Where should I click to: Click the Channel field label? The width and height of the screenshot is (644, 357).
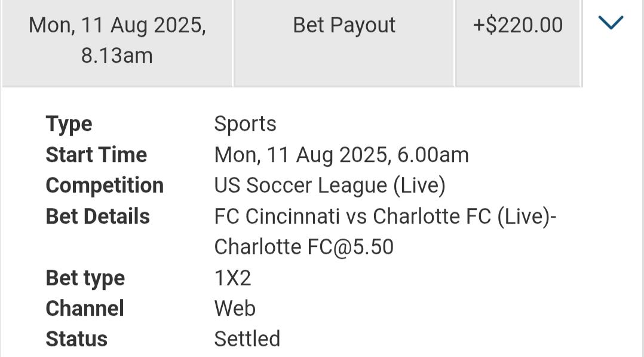85,309
